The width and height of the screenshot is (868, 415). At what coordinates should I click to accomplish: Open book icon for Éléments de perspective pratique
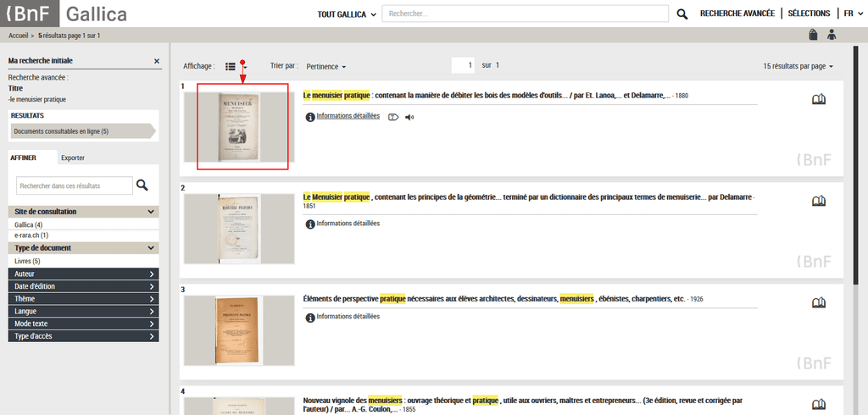818,302
